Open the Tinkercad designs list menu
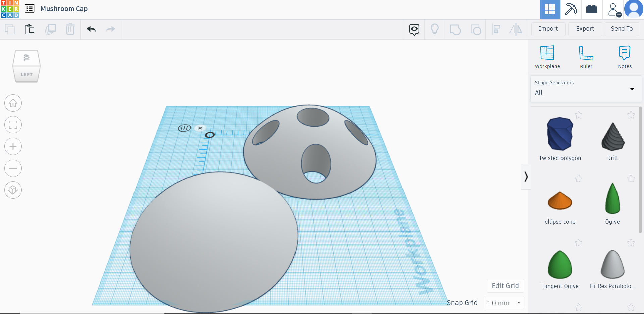Screen dimensions: 644x314 click(x=30, y=9)
